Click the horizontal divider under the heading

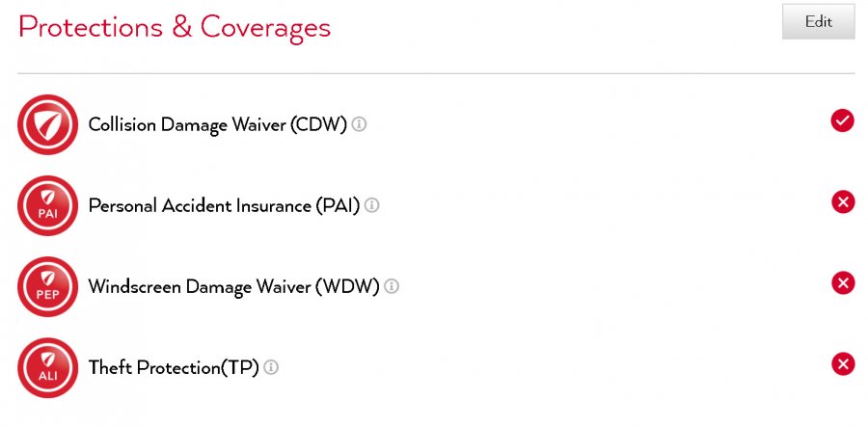point(436,73)
